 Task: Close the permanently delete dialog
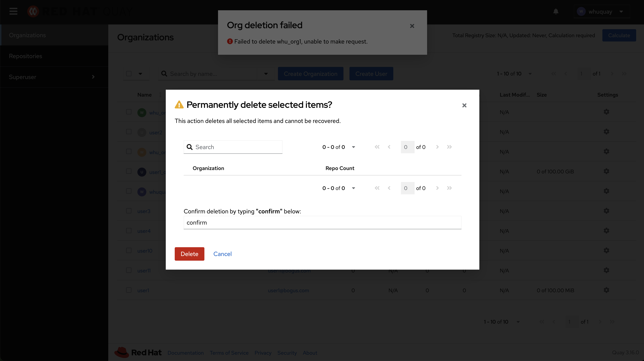(464, 105)
